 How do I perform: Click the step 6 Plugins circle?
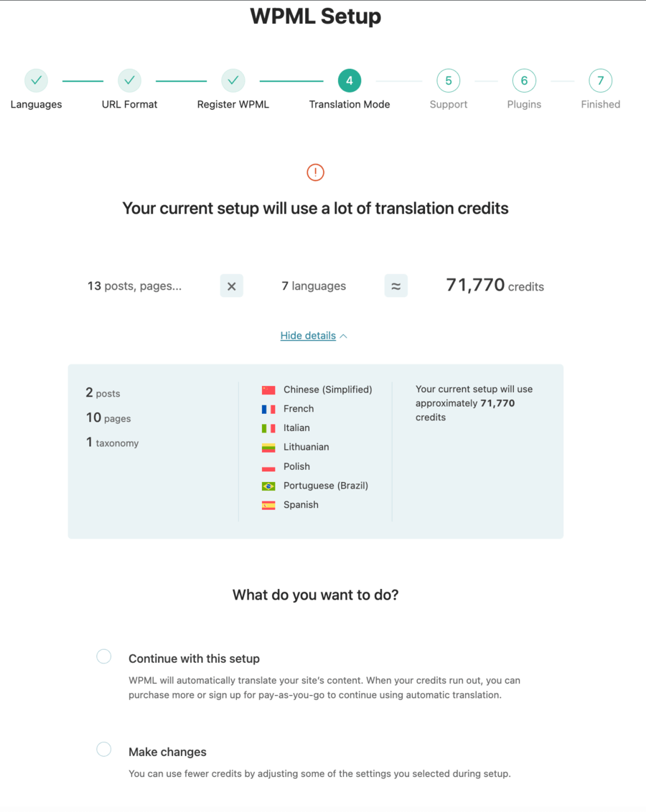point(524,80)
